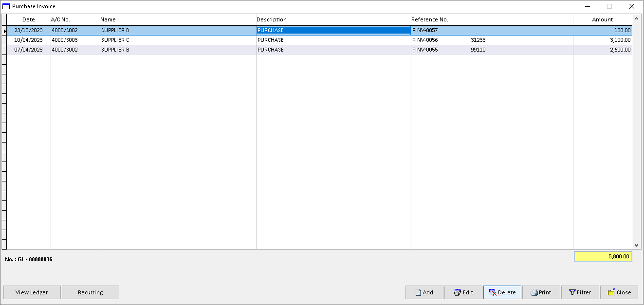Click the SUPPLIER C name cell

[x=178, y=40]
